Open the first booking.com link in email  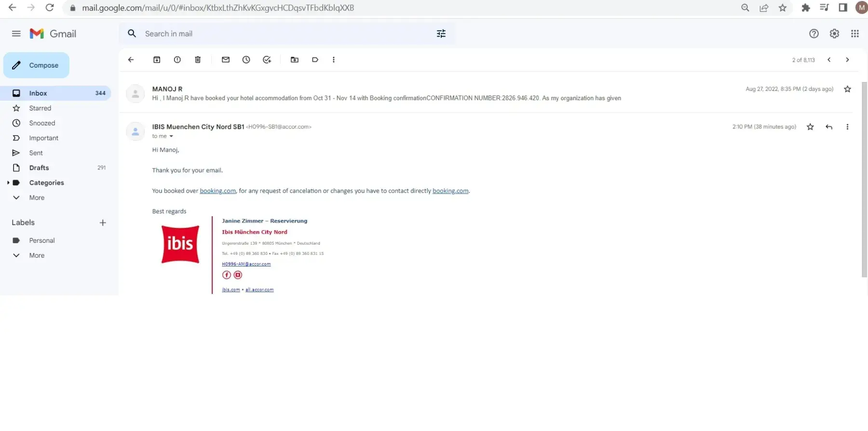(217, 191)
